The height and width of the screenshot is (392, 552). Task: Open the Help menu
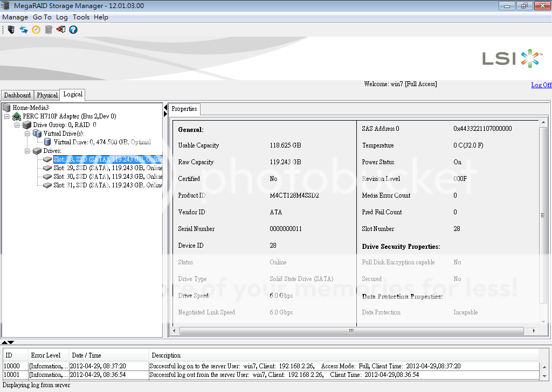101,17
